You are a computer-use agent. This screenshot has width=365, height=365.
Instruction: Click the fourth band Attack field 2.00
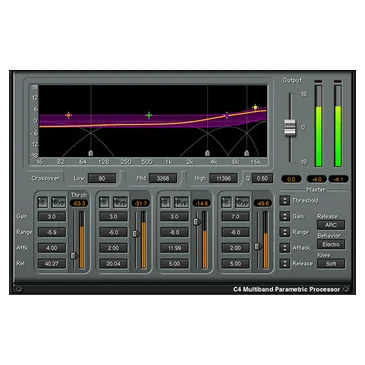235,248
